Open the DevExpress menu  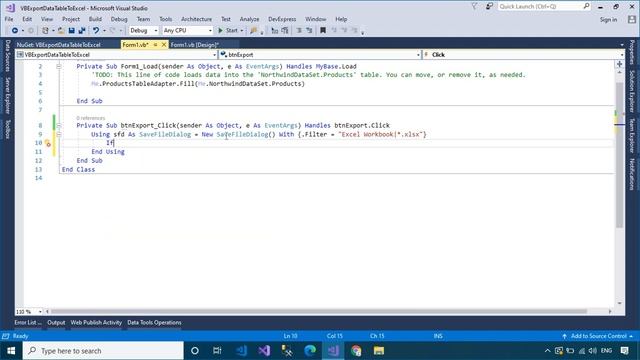pyautogui.click(x=282, y=19)
